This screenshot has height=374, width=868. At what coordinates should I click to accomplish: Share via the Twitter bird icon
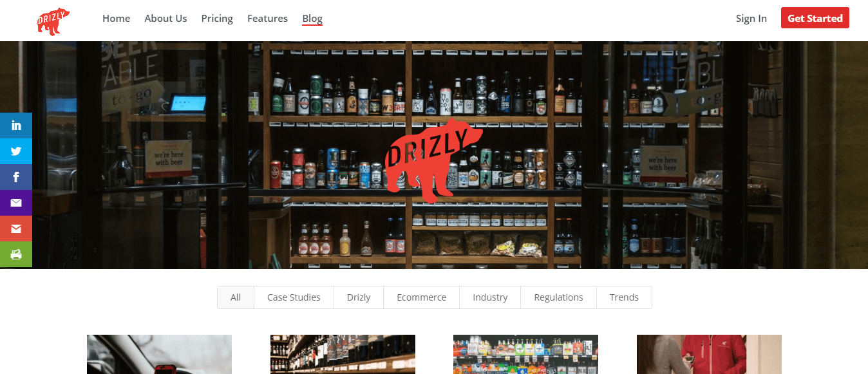16,151
